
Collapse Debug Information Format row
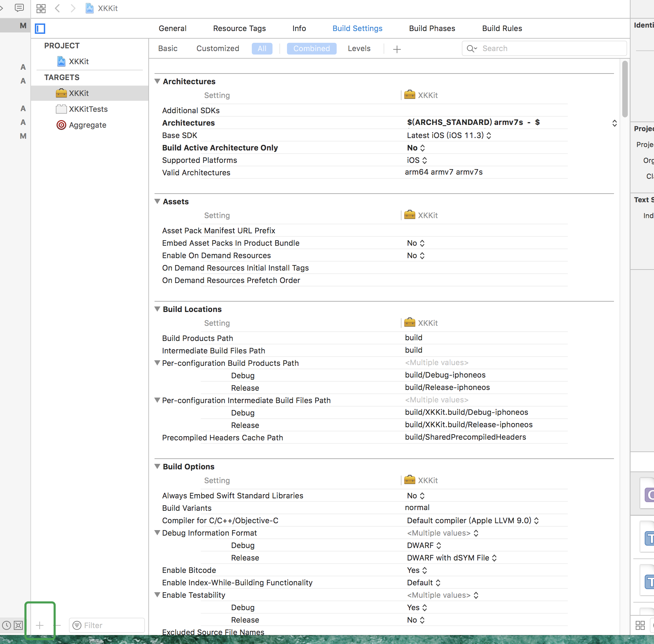pyautogui.click(x=157, y=533)
